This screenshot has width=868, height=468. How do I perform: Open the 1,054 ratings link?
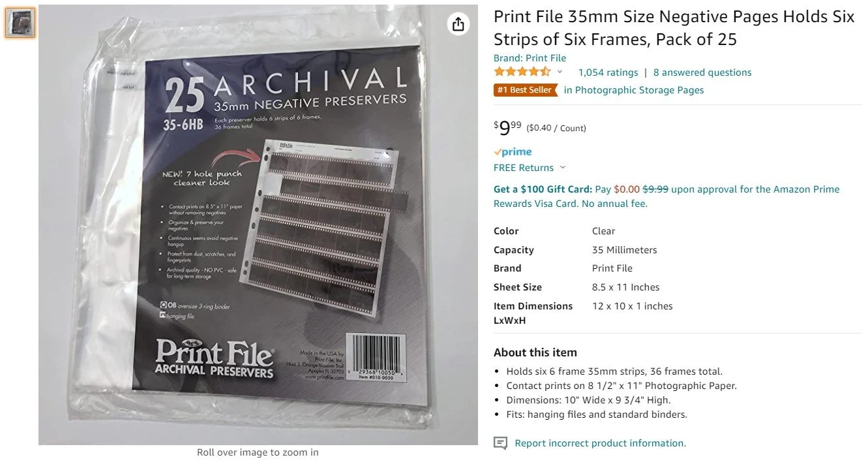tap(608, 72)
